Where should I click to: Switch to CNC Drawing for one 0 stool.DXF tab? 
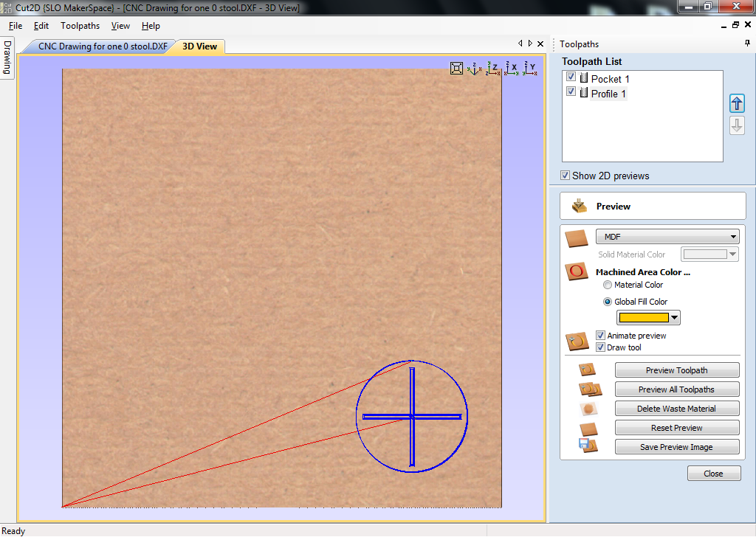pos(103,46)
